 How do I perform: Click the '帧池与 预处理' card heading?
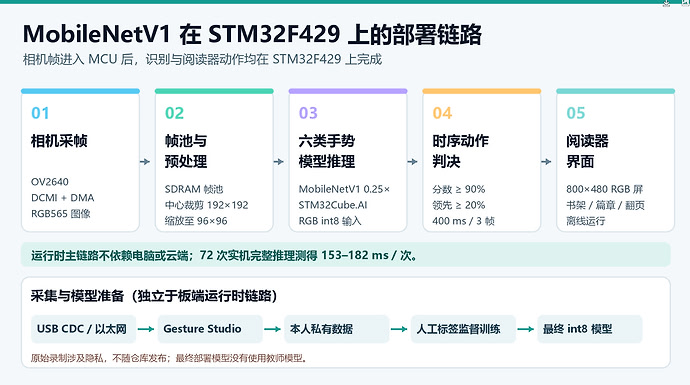click(x=186, y=151)
